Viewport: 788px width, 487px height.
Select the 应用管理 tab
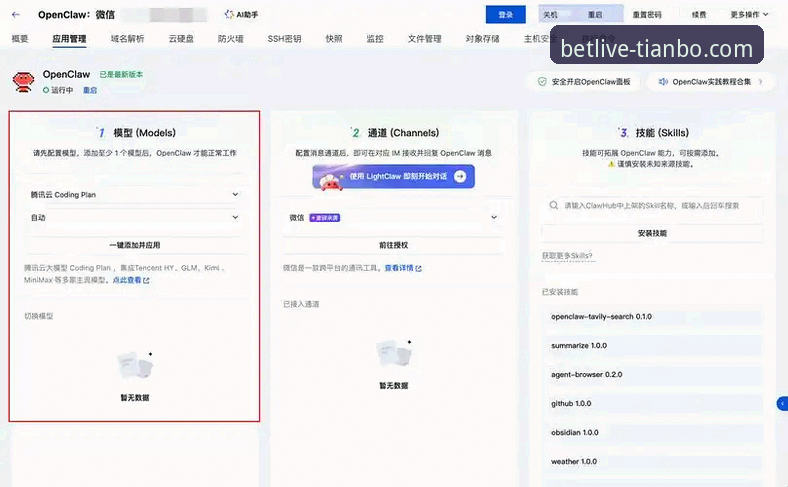click(x=69, y=38)
